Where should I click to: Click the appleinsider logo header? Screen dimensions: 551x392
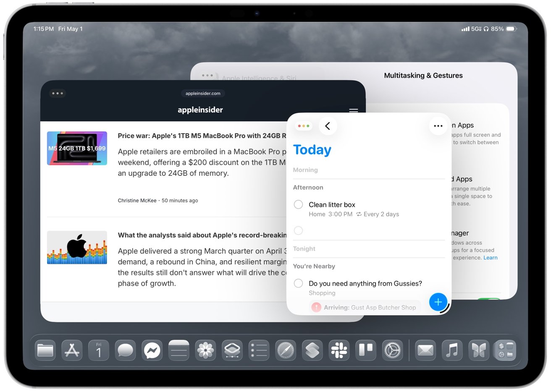200,110
